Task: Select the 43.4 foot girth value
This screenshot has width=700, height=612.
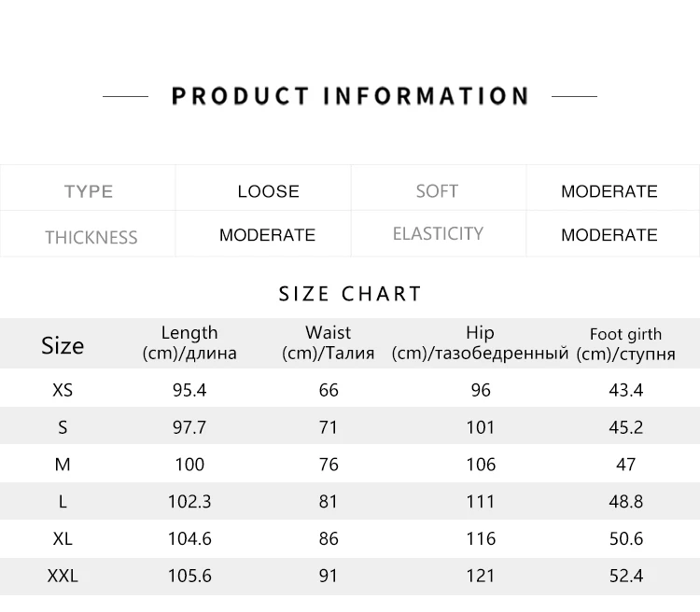Action: click(x=625, y=390)
